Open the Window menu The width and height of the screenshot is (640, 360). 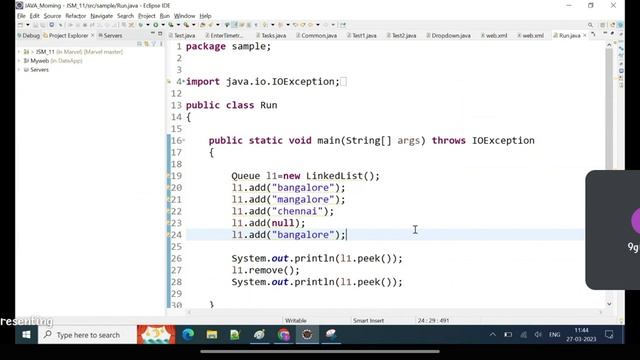[184, 16]
